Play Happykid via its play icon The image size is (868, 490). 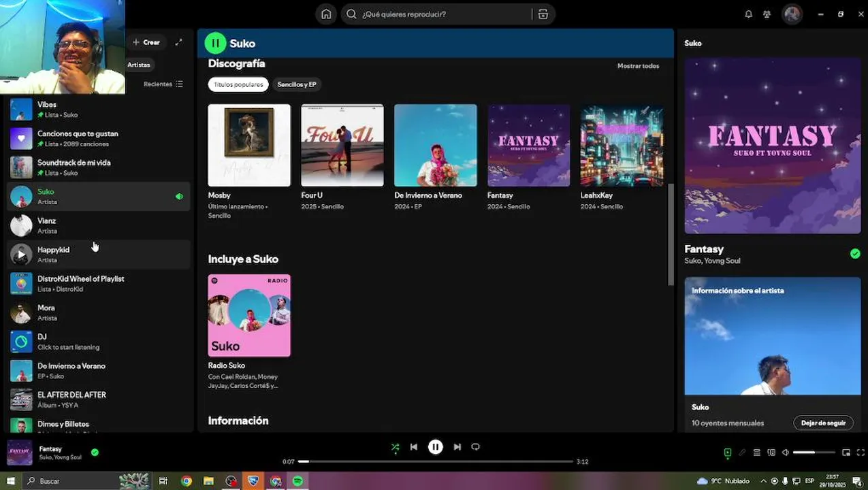pyautogui.click(x=21, y=255)
